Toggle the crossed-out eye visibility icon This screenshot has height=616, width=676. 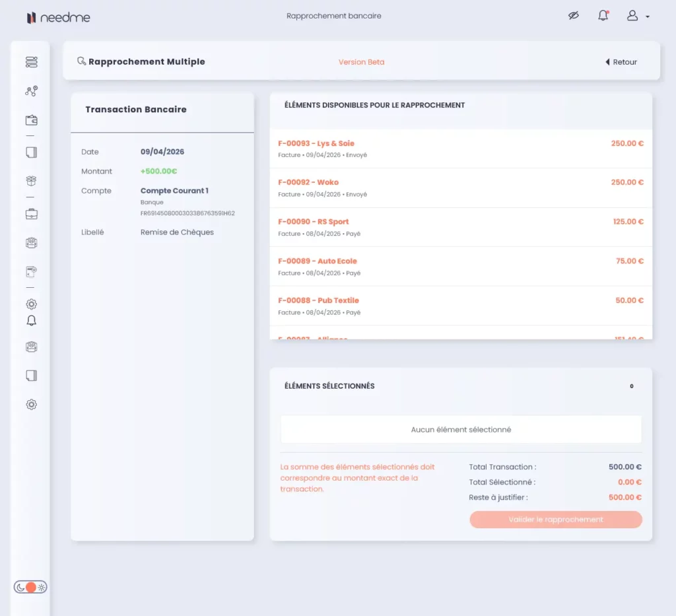573,16
